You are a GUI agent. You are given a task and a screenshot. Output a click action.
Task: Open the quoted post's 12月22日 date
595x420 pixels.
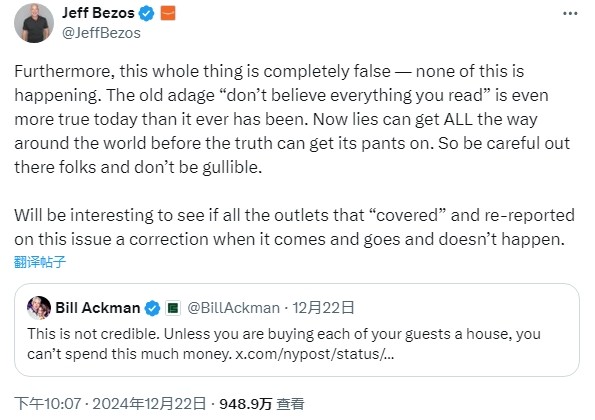tap(323, 308)
